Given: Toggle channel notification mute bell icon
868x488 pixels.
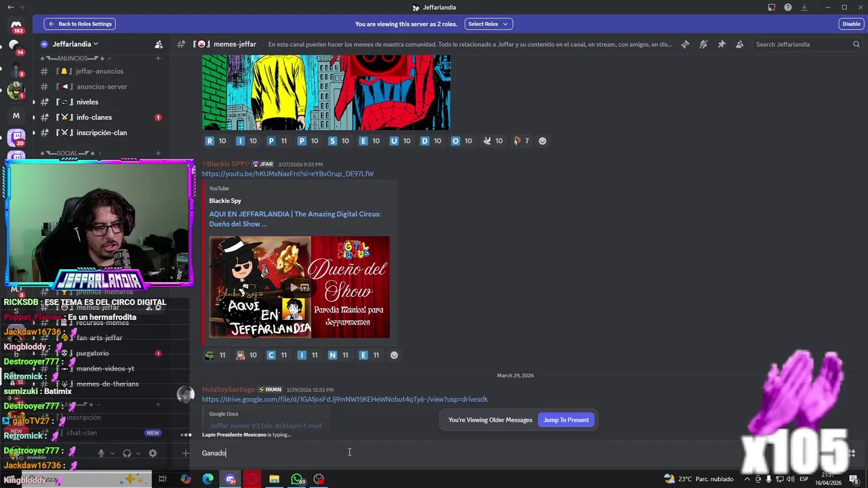Looking at the screenshot, I should 703,44.
